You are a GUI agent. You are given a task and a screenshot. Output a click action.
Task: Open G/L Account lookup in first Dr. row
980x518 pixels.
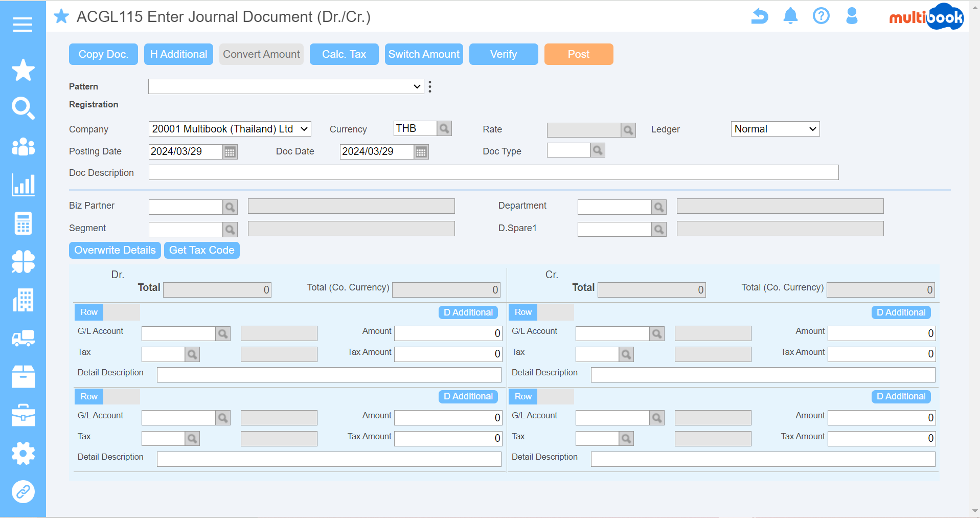tap(223, 334)
